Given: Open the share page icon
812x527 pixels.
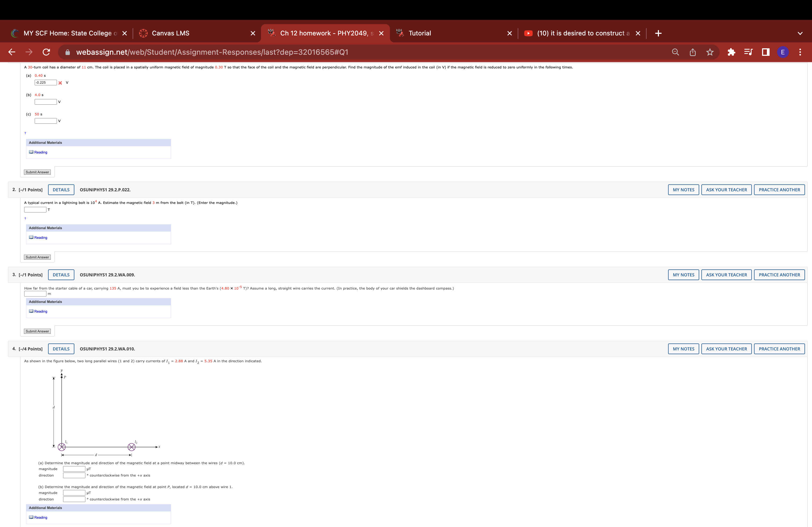Looking at the screenshot, I should coord(693,52).
